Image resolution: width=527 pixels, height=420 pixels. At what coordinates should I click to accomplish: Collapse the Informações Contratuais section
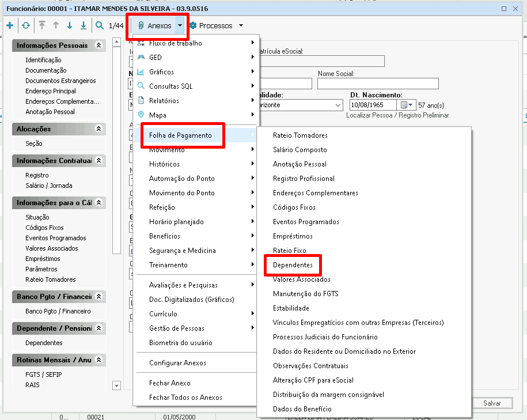click(x=99, y=160)
